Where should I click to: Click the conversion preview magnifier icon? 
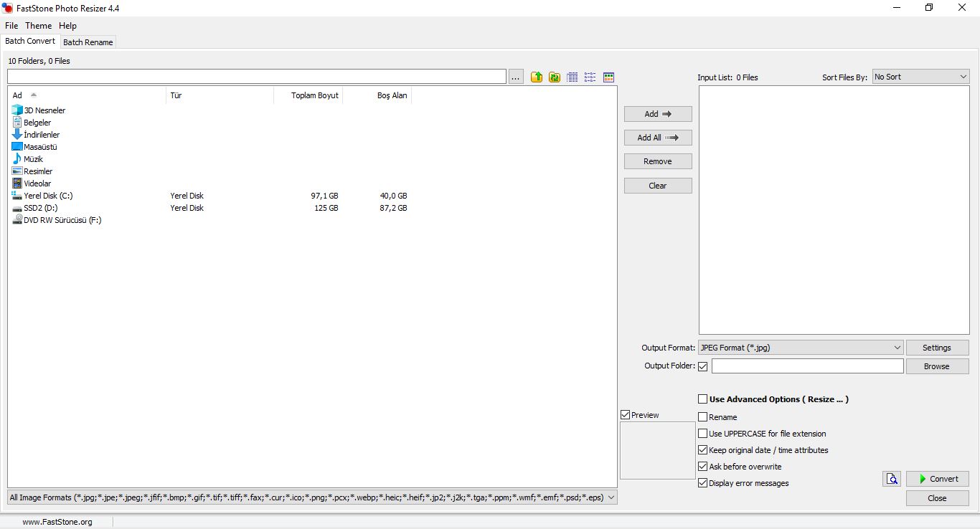tap(892, 479)
